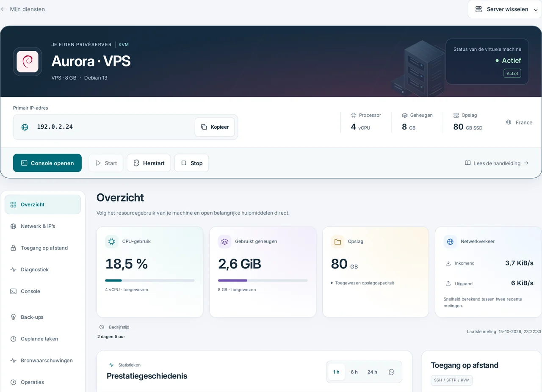Open Bronwaarschuwingen
Image resolution: width=542 pixels, height=392 pixels.
pyautogui.click(x=43, y=361)
